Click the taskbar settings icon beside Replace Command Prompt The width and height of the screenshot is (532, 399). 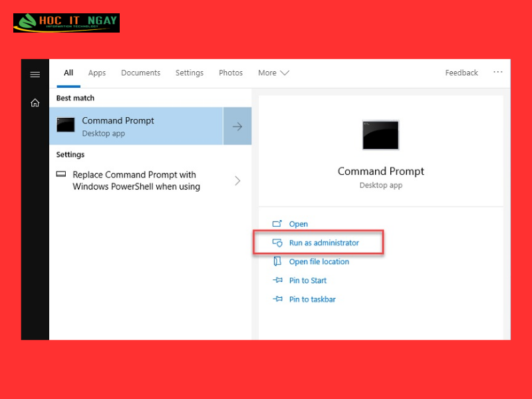(61, 174)
